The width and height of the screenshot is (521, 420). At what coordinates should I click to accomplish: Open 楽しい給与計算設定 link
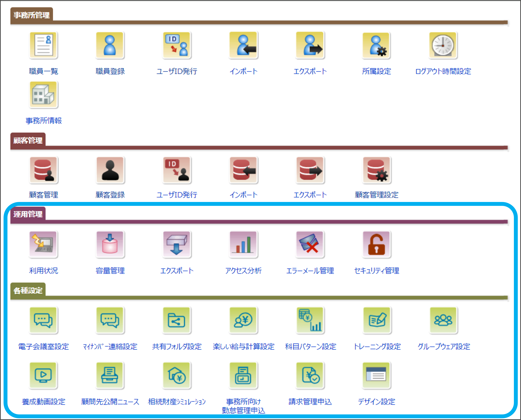tap(243, 346)
